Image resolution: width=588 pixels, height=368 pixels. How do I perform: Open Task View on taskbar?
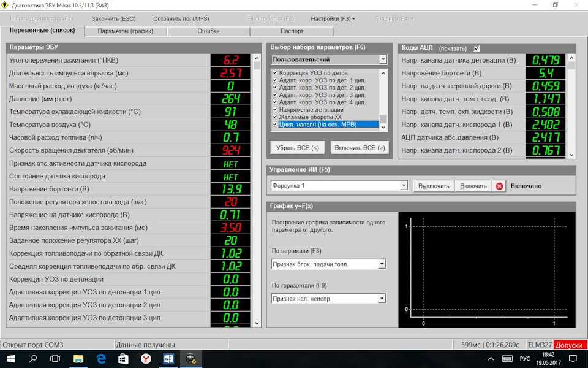55,359
